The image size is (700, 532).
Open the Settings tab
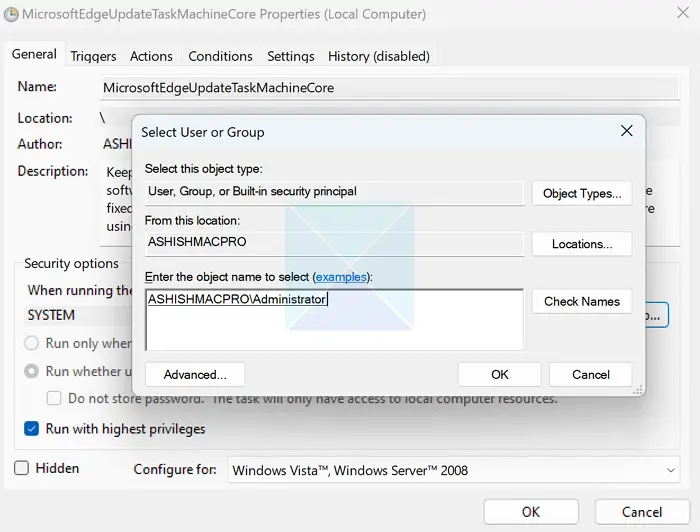(x=291, y=56)
